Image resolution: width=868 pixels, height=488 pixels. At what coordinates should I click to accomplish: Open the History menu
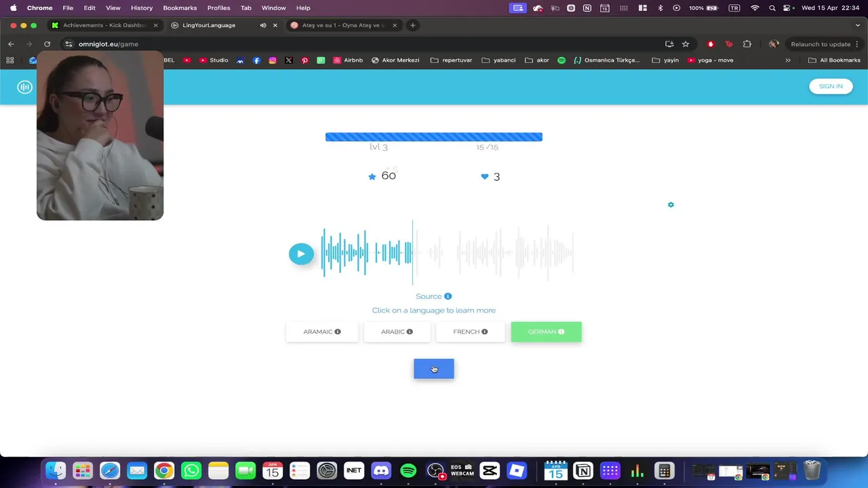tap(142, 8)
